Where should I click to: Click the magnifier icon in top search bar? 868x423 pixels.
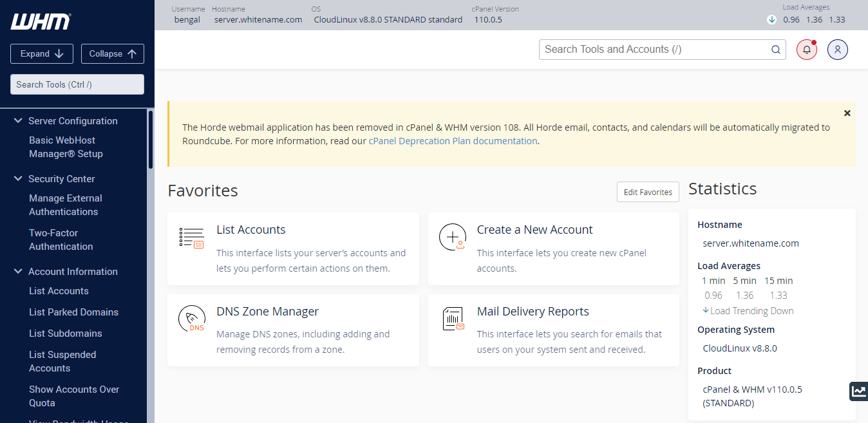[776, 50]
